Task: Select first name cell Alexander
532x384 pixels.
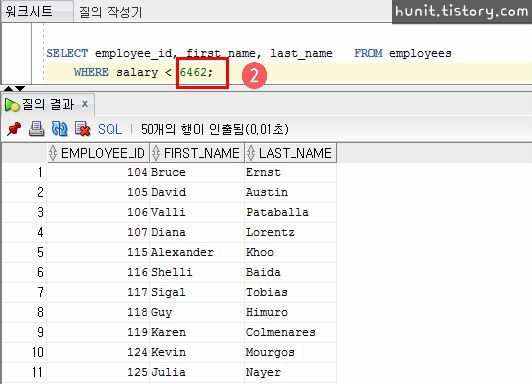Action: click(x=197, y=252)
